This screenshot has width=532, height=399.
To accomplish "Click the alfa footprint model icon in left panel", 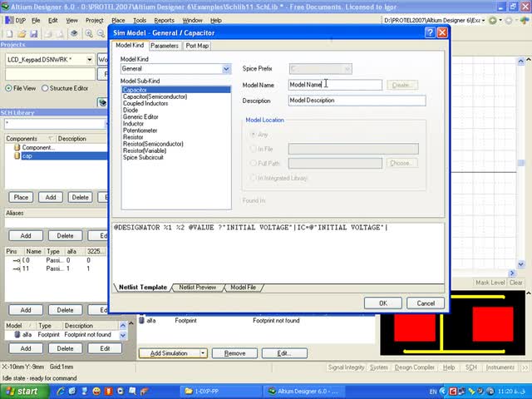I will (x=17, y=334).
